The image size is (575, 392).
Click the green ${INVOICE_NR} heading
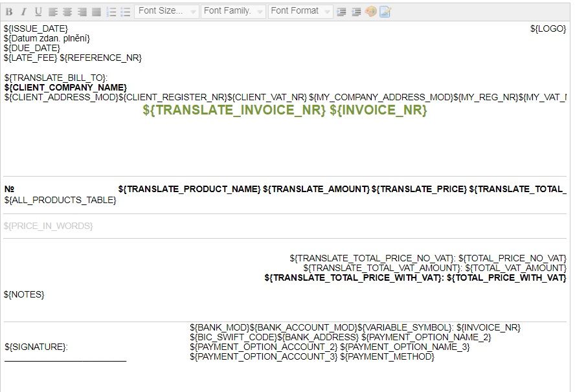tap(378, 110)
